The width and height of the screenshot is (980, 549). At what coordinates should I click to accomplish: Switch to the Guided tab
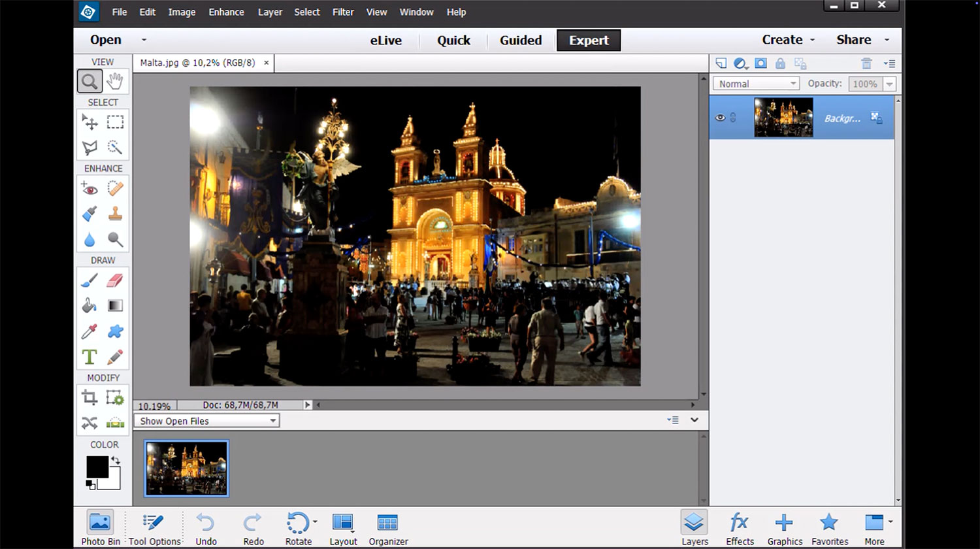521,40
